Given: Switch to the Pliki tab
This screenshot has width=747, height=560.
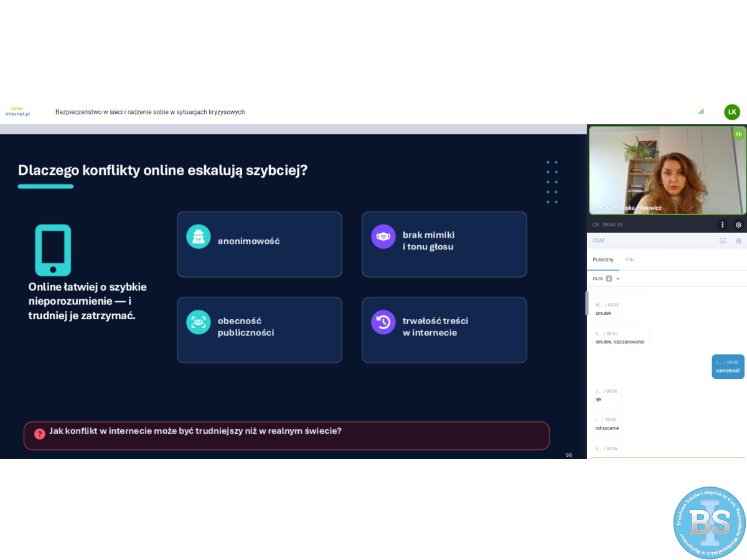Looking at the screenshot, I should 630,259.
